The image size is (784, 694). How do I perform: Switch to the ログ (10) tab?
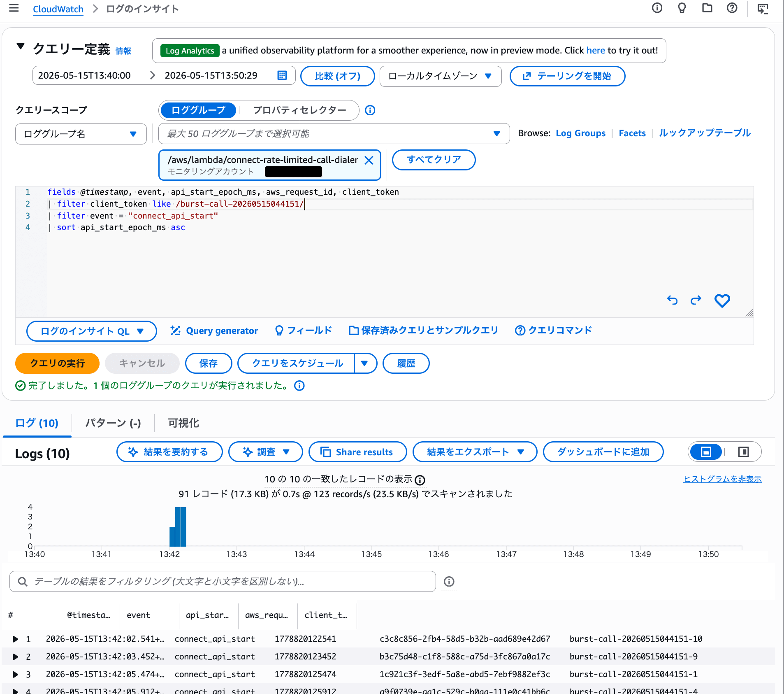point(37,423)
